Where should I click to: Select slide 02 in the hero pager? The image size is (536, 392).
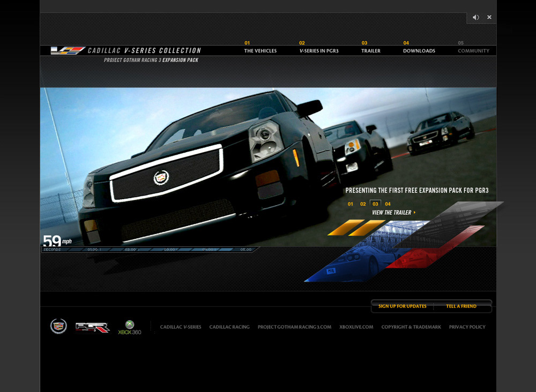tap(363, 204)
